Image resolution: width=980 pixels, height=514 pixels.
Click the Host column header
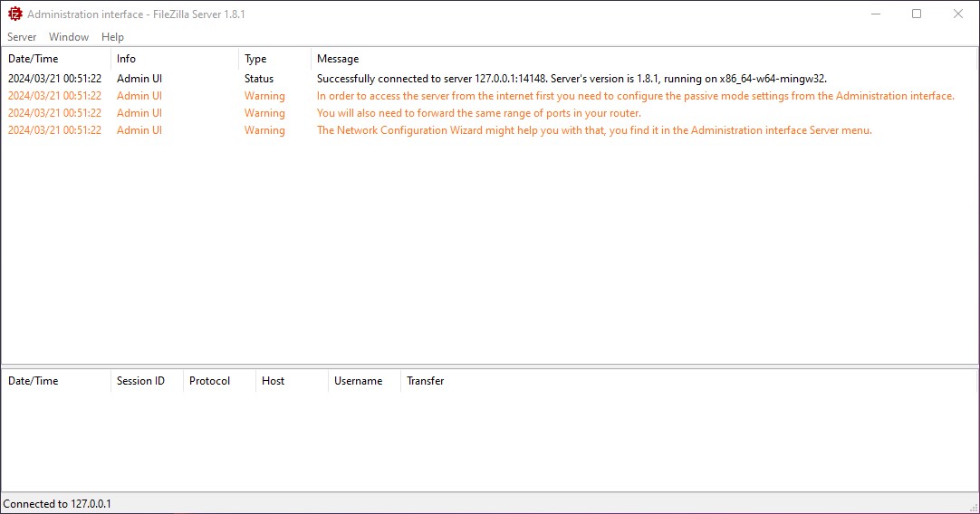[273, 381]
